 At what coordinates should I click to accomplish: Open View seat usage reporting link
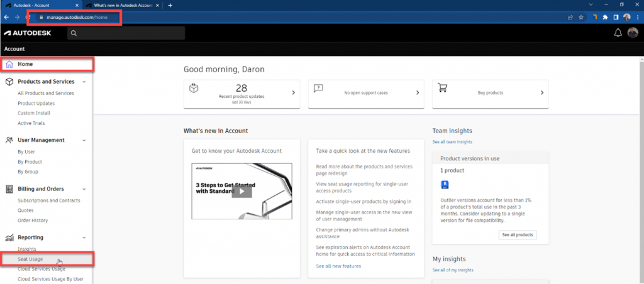362,188
